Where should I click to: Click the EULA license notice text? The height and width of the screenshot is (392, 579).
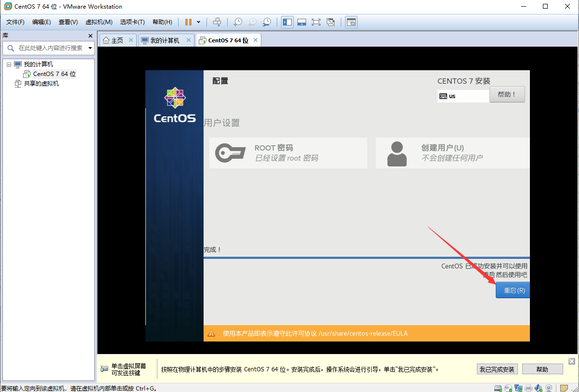(315, 333)
